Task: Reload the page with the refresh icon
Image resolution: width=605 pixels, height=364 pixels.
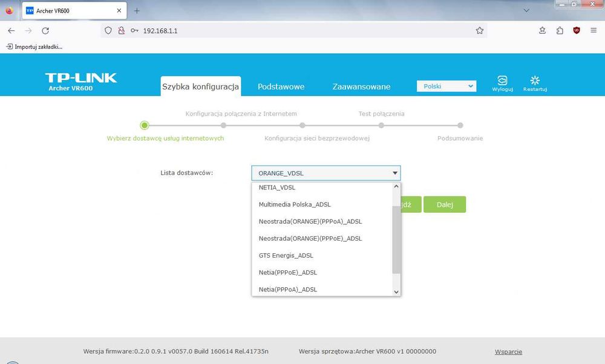Action: [45, 30]
